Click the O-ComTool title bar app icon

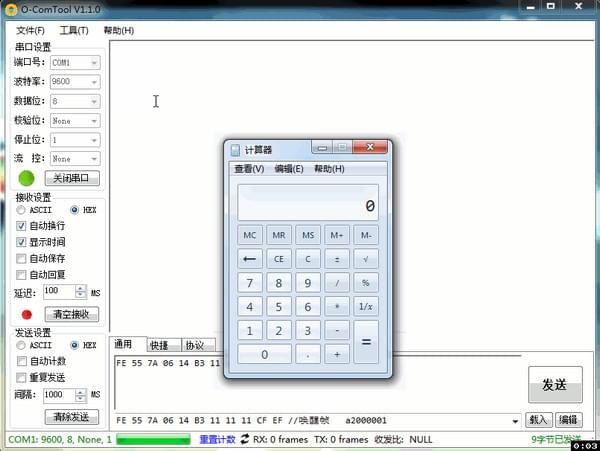tap(11, 9)
